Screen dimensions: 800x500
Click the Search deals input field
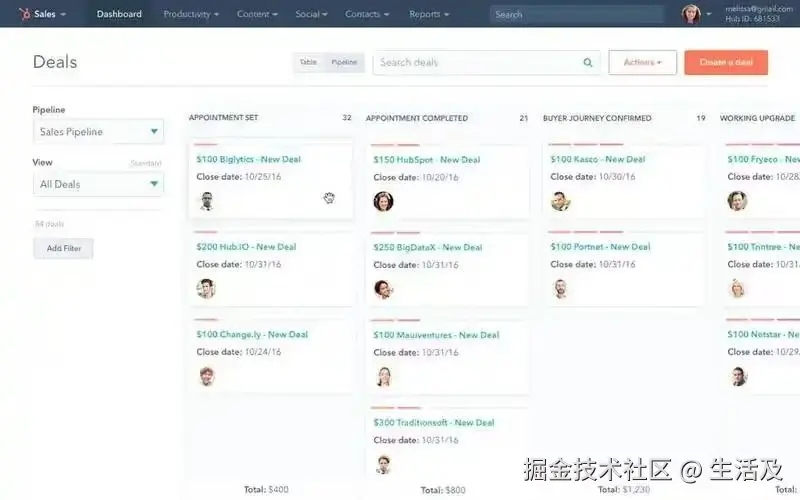point(486,62)
